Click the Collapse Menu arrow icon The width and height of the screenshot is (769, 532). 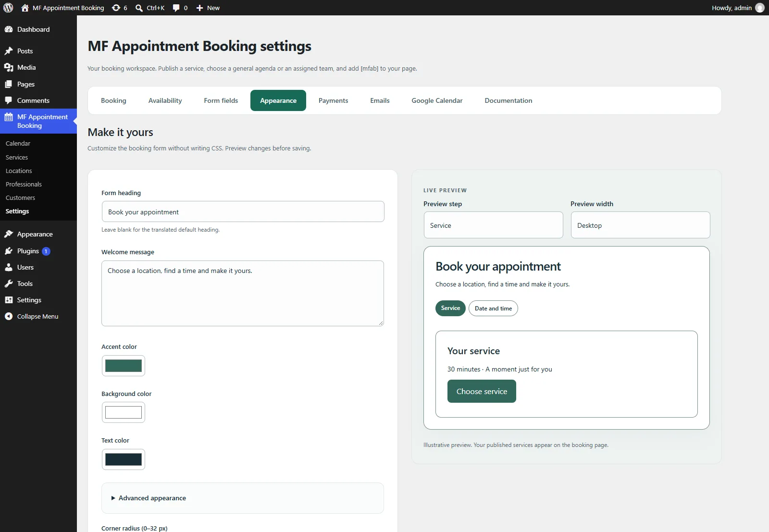(9, 316)
